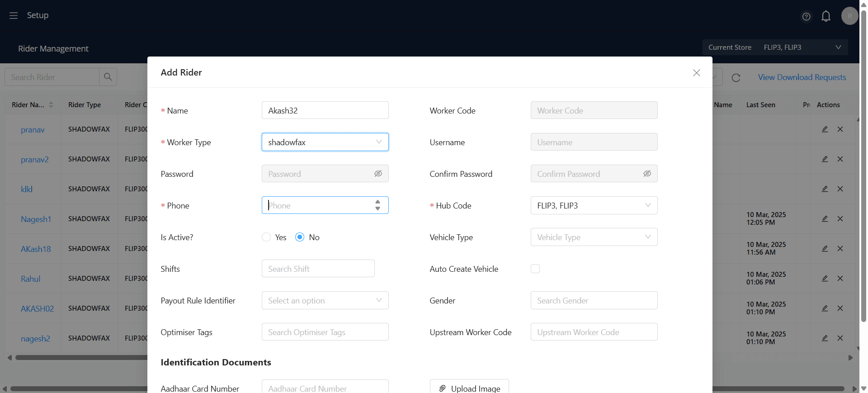
Task: Click the Name input field
Action: tap(325, 110)
